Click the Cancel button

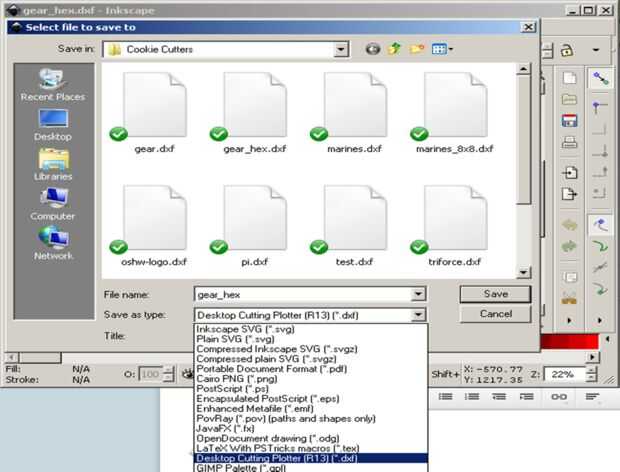[x=495, y=314]
